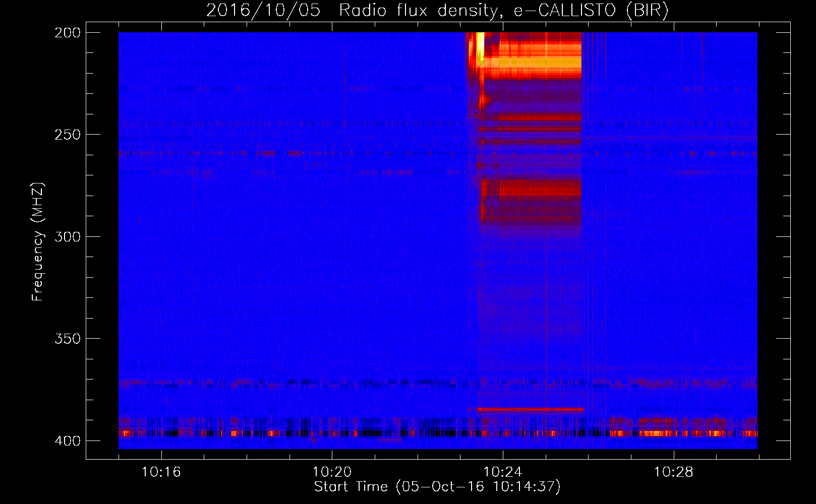Click the 10:28 time tick label
The width and height of the screenshot is (816, 504).
click(674, 472)
